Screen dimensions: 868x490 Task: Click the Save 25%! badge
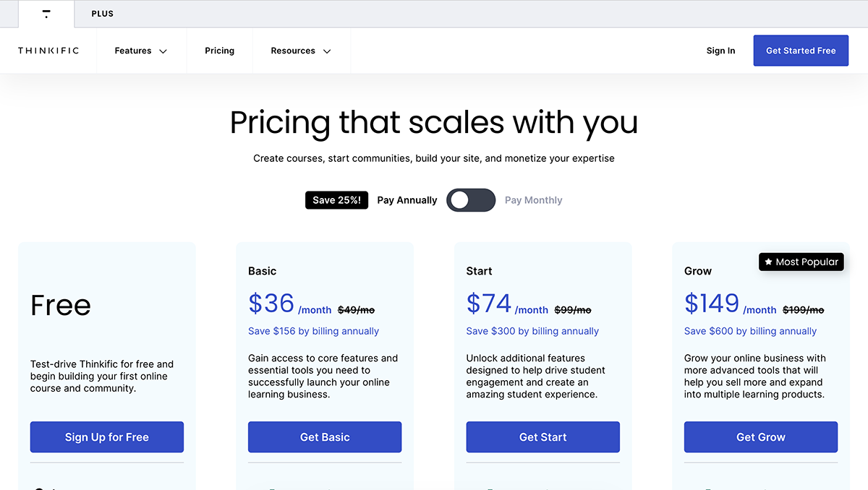(x=336, y=199)
